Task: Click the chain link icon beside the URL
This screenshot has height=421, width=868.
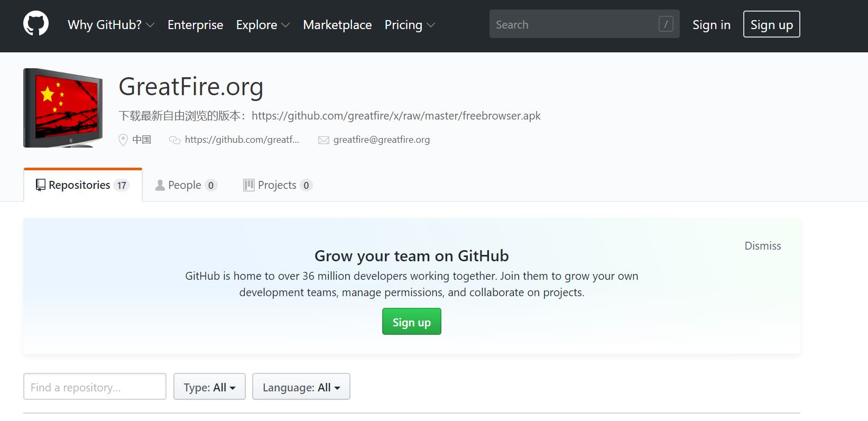Action: [174, 140]
